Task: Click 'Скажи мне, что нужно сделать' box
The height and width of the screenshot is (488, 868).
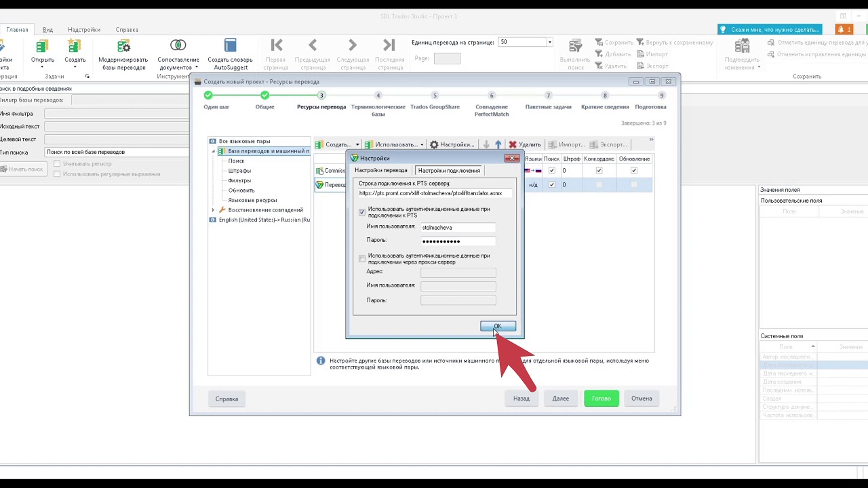Action: coord(770,30)
